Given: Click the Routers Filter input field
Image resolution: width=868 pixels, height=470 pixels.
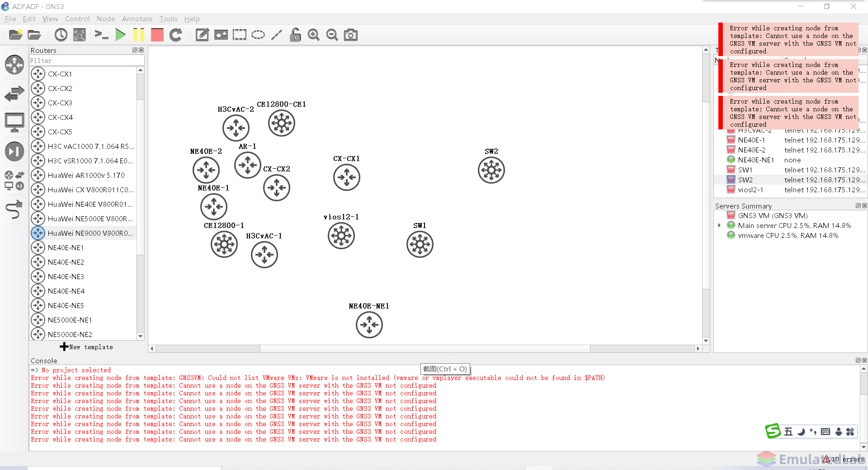Looking at the screenshot, I should coord(87,61).
